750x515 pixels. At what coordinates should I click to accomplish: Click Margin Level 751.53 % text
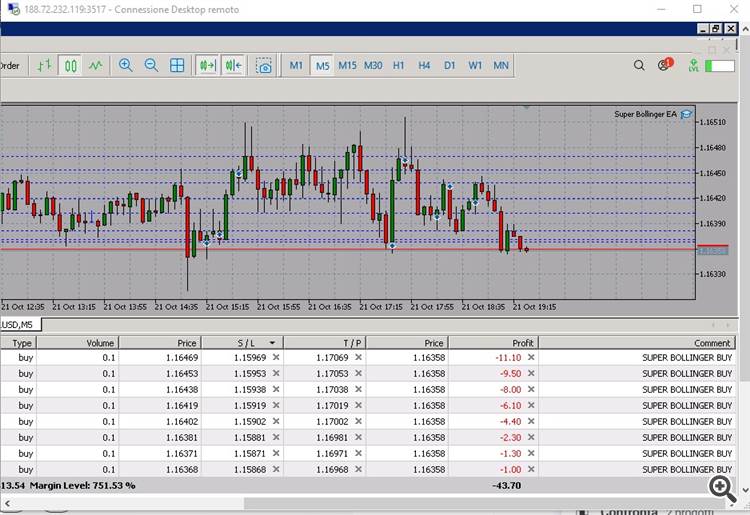[x=83, y=485]
